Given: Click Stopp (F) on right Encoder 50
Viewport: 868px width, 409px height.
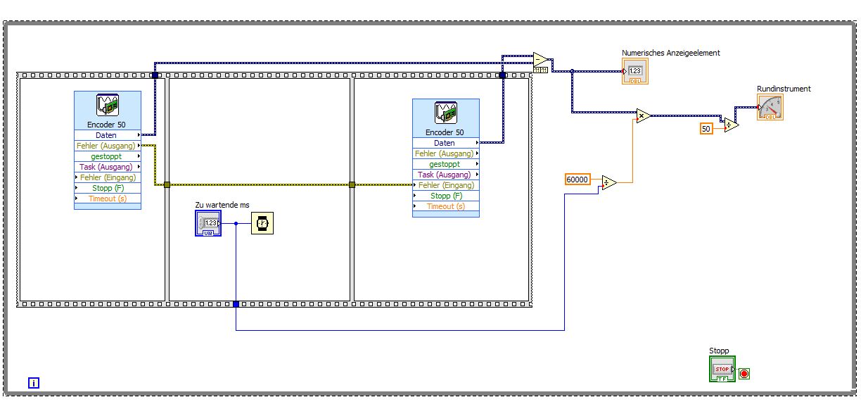Looking at the screenshot, I should click(x=446, y=196).
